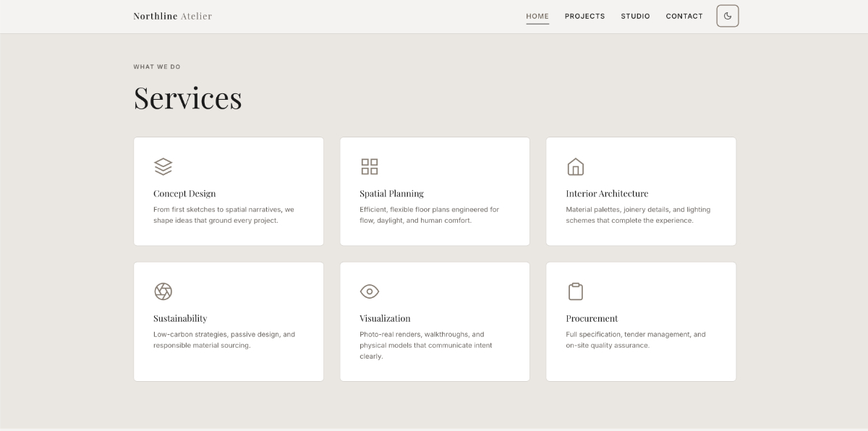Navigate to the PROJECTS section
Image resolution: width=868 pixels, height=431 pixels.
pyautogui.click(x=584, y=16)
